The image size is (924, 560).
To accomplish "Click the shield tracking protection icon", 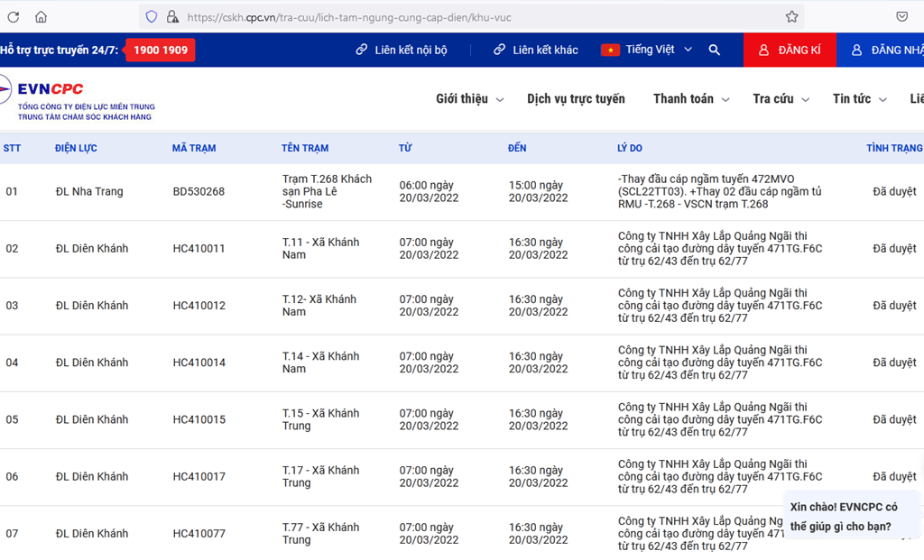I will (x=151, y=16).
